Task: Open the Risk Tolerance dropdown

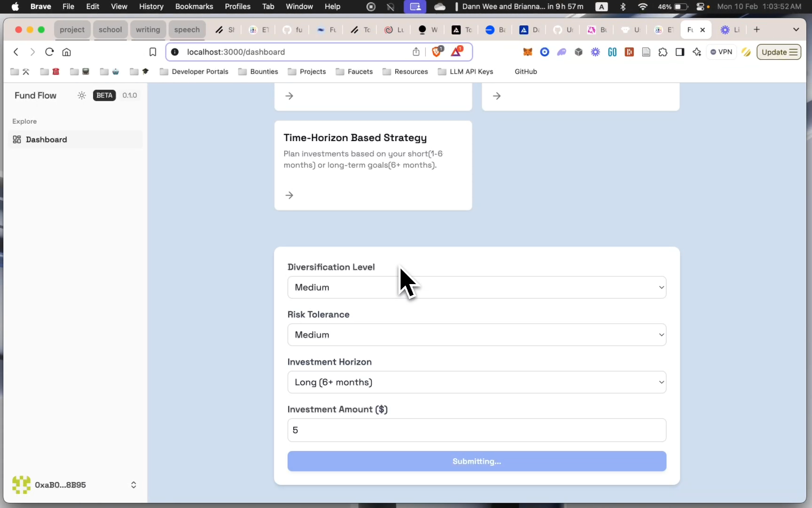Action: [x=476, y=335]
